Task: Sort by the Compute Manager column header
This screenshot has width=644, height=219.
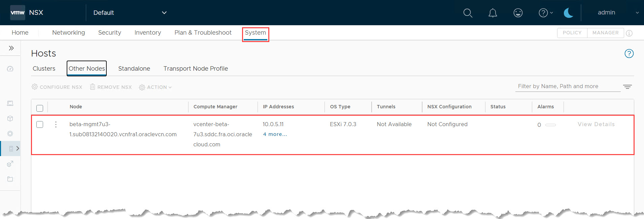Action: pyautogui.click(x=215, y=107)
